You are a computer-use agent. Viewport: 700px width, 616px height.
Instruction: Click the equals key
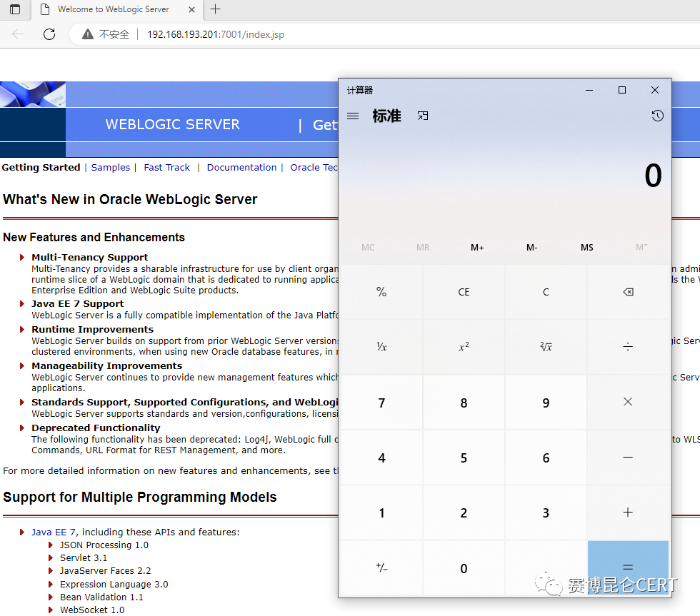pos(628,567)
